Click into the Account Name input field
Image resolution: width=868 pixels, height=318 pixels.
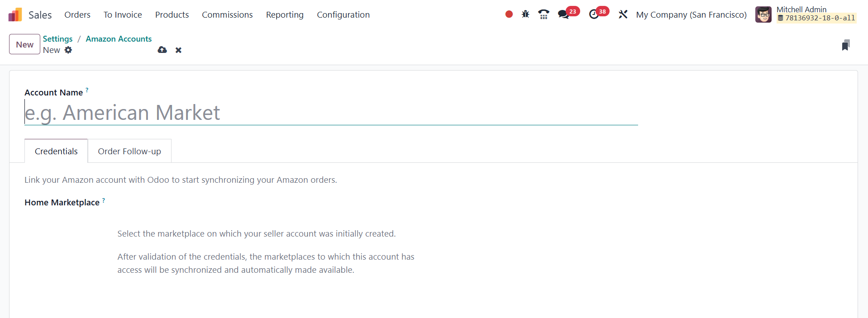[330, 113]
